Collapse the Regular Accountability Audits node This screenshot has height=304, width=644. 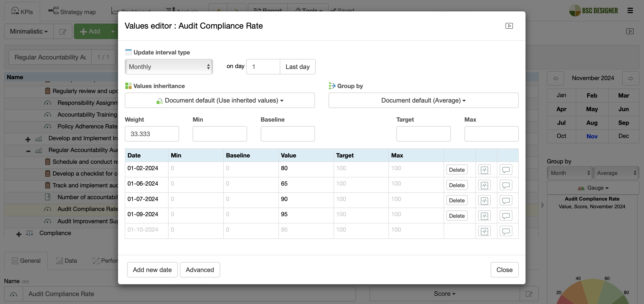(28, 151)
